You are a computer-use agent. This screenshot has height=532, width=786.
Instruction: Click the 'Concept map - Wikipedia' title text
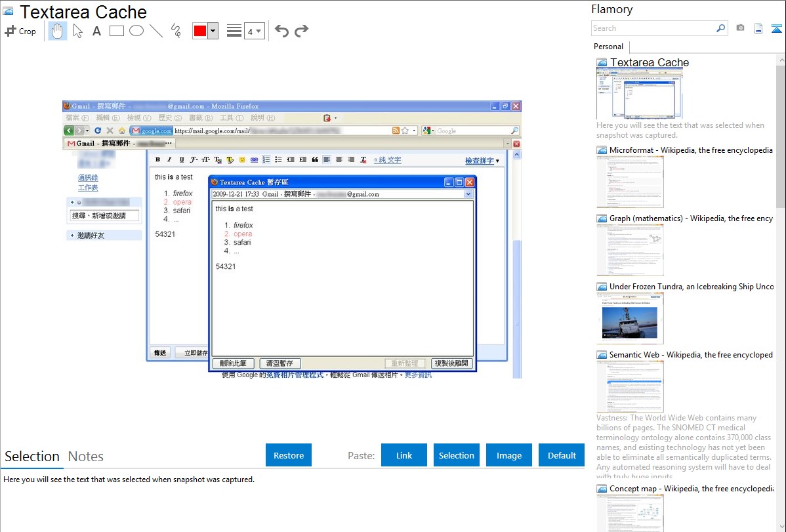pos(692,488)
